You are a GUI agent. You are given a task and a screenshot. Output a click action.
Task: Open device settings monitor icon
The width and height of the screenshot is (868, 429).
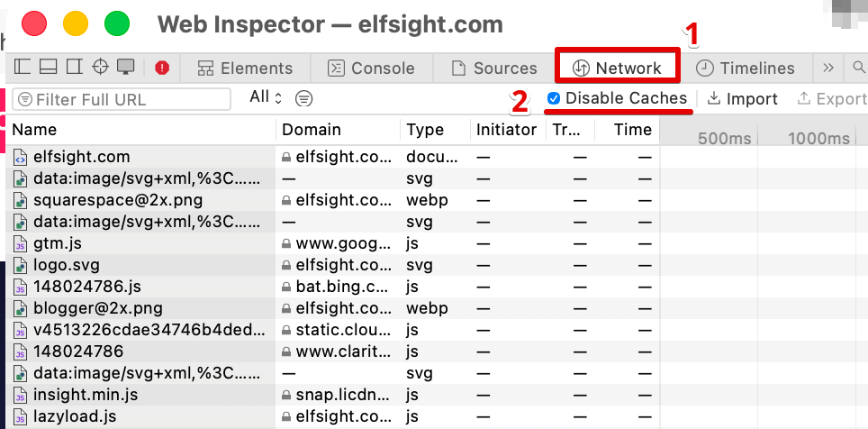click(126, 67)
